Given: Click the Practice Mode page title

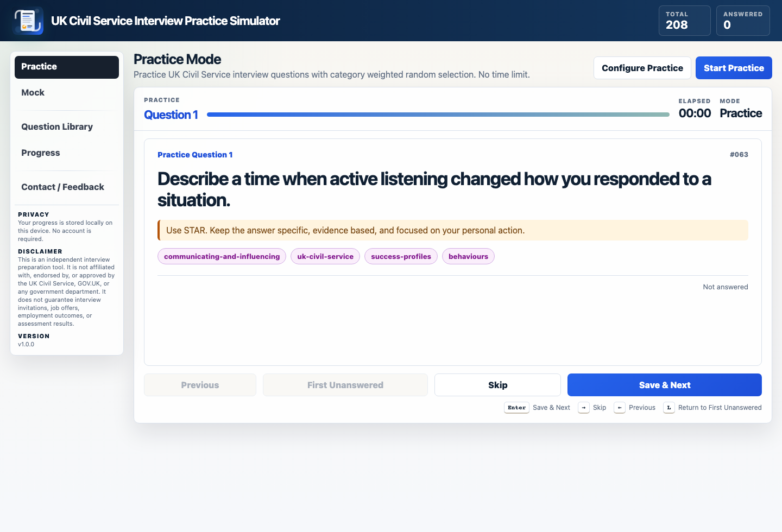Looking at the screenshot, I should coord(178,59).
